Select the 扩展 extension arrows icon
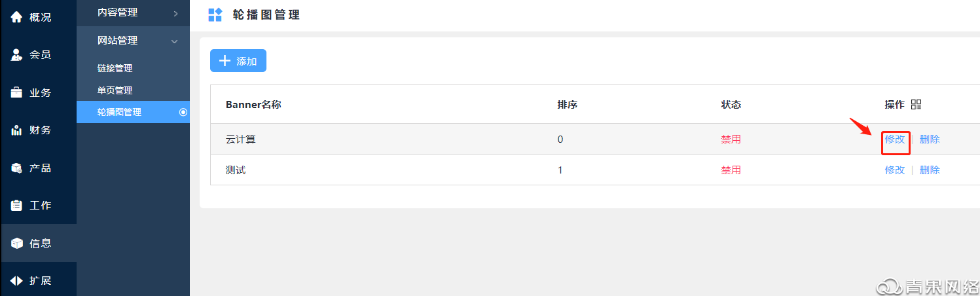 click(16, 281)
